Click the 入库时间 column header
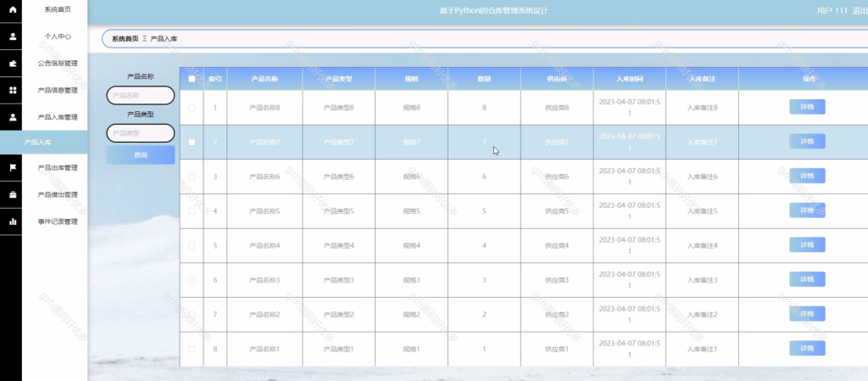868x381 pixels. pyautogui.click(x=630, y=79)
